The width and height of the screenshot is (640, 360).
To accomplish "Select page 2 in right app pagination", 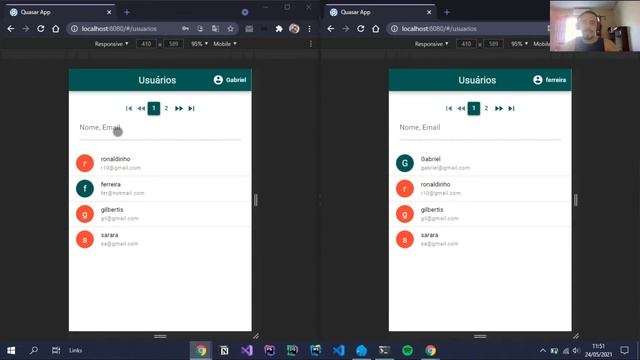I will [x=486, y=108].
